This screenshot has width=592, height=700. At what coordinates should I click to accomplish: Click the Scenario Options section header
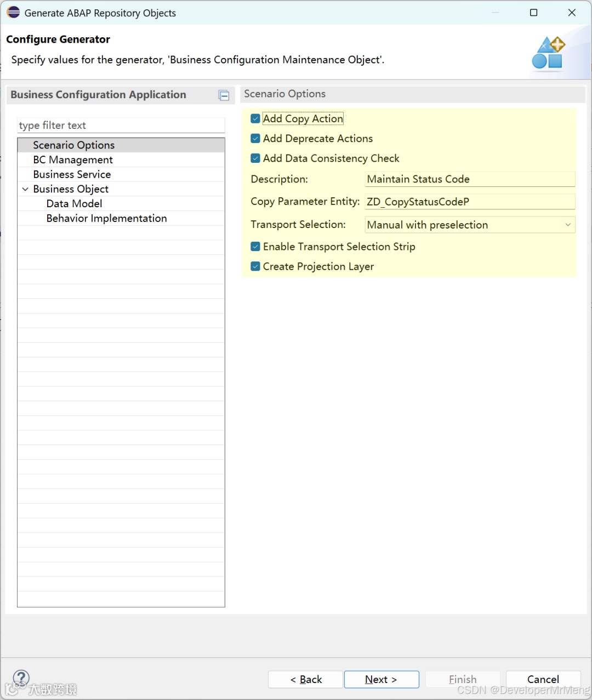tap(413, 94)
